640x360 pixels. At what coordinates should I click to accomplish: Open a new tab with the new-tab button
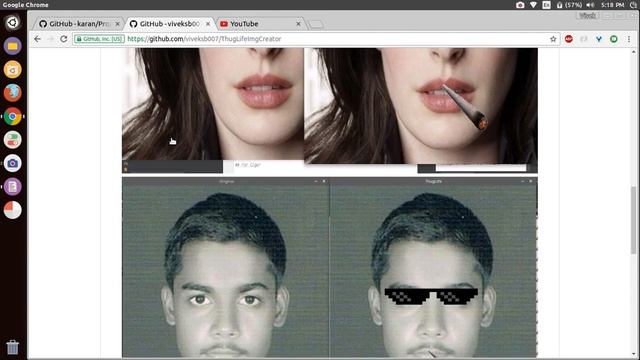[316, 24]
